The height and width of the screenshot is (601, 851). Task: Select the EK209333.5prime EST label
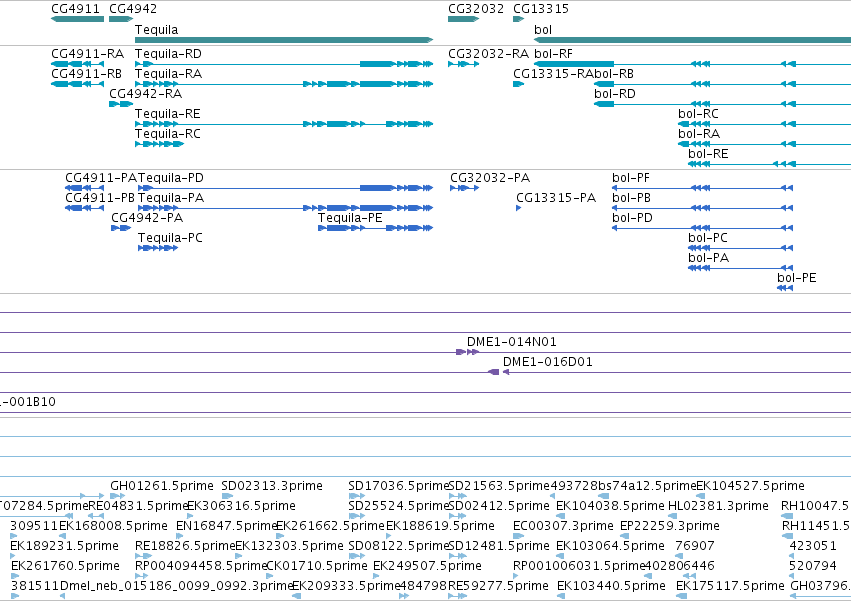click(346, 586)
